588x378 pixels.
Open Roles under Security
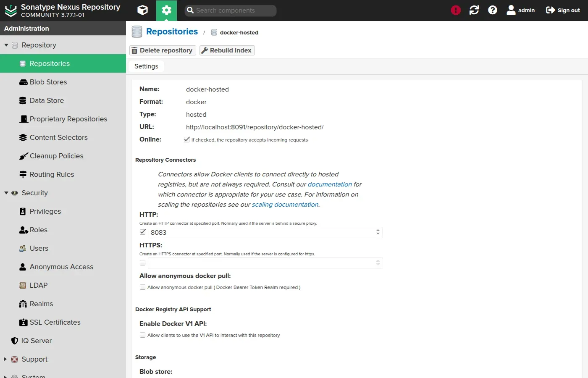pyautogui.click(x=63, y=230)
